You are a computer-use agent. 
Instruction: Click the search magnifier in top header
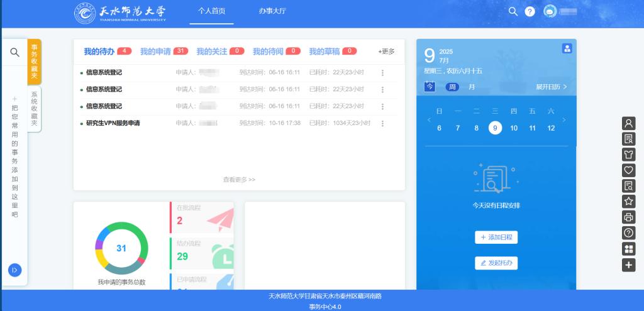(513, 11)
